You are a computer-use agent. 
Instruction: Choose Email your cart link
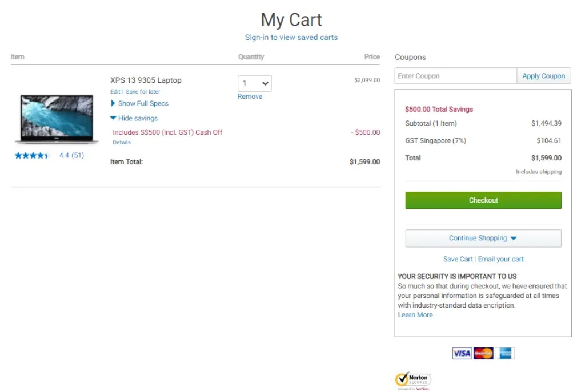501,259
